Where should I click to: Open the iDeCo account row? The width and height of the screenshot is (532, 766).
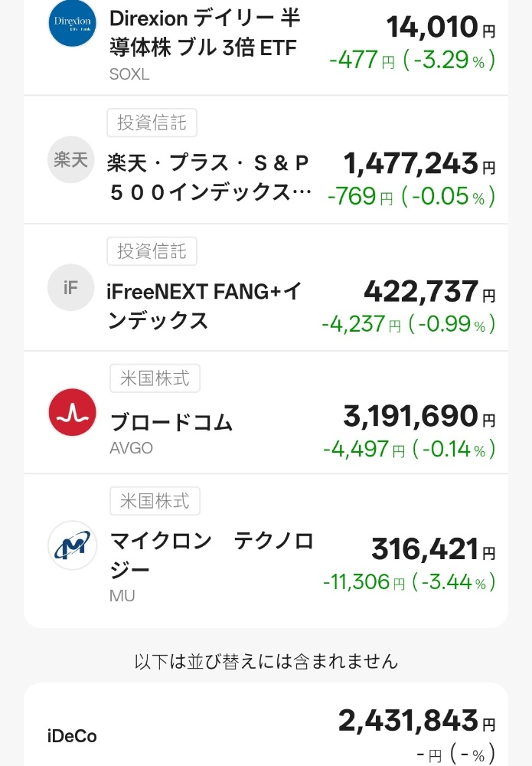pyautogui.click(x=266, y=725)
